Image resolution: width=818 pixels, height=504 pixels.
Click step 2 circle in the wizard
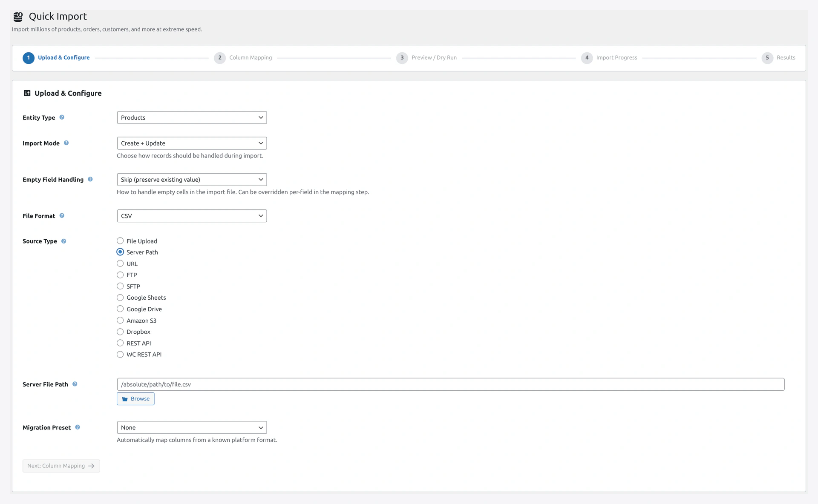[x=220, y=58]
